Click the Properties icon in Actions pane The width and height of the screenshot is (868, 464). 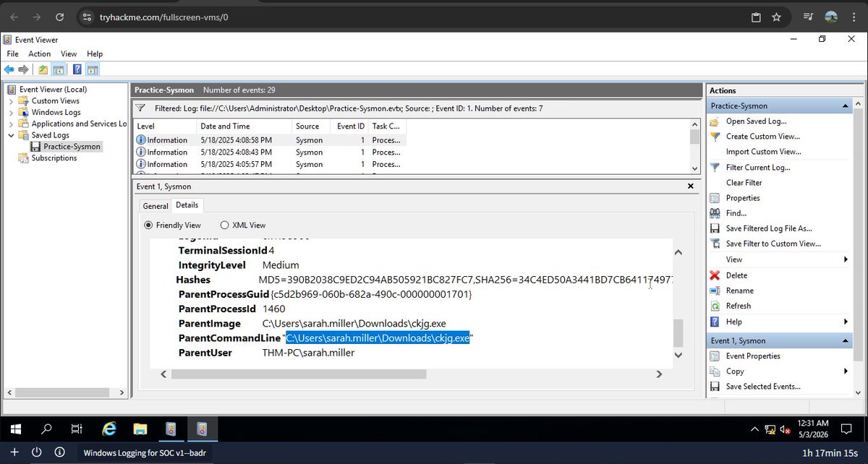pos(715,198)
